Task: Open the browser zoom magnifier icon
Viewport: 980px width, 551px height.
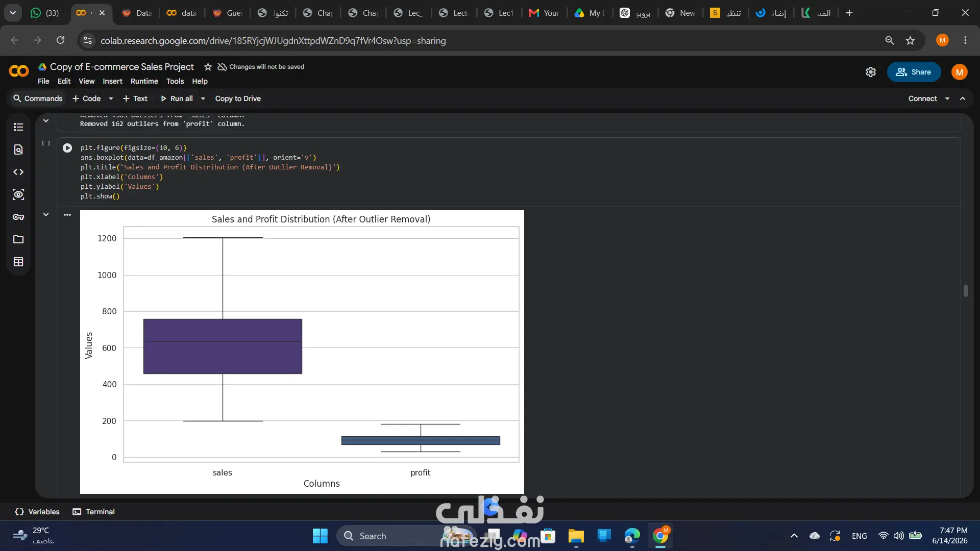Action: click(890, 40)
